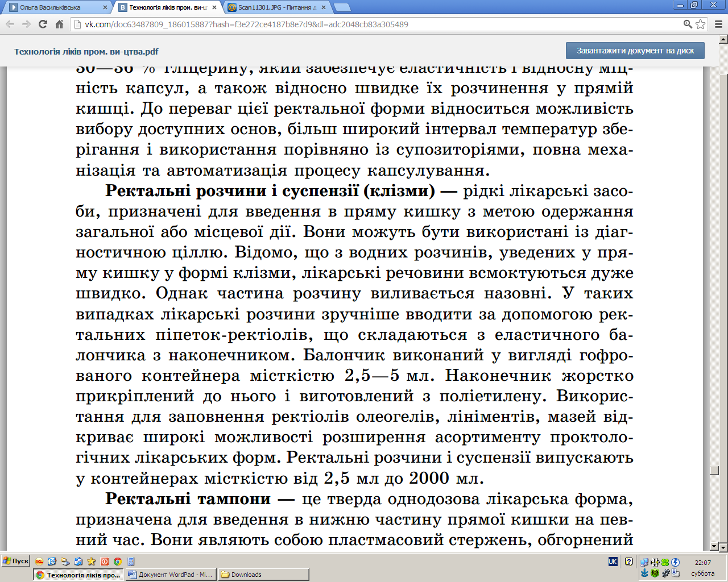Open network drive quick launch icon
This screenshot has width=728, height=582.
(65, 562)
